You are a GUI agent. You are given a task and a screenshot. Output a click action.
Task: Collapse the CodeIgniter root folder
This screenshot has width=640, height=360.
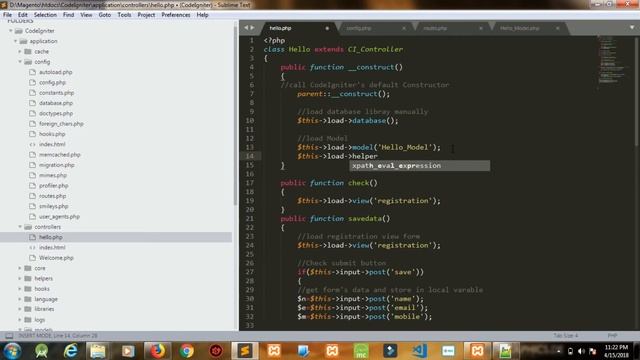11,31
